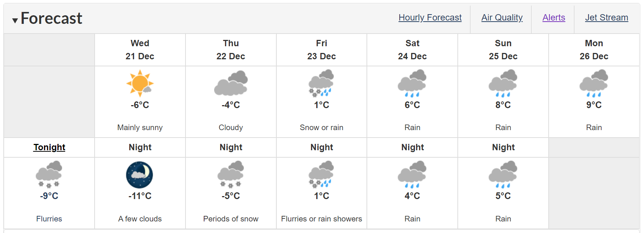Click the cloudy icon for Thu 22 Dec

pos(231,83)
